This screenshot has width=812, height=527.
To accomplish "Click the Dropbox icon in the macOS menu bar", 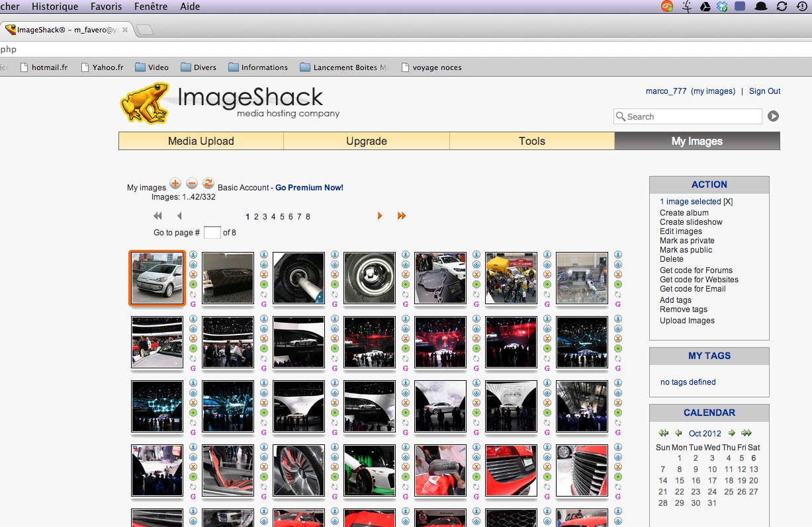I will (x=723, y=7).
